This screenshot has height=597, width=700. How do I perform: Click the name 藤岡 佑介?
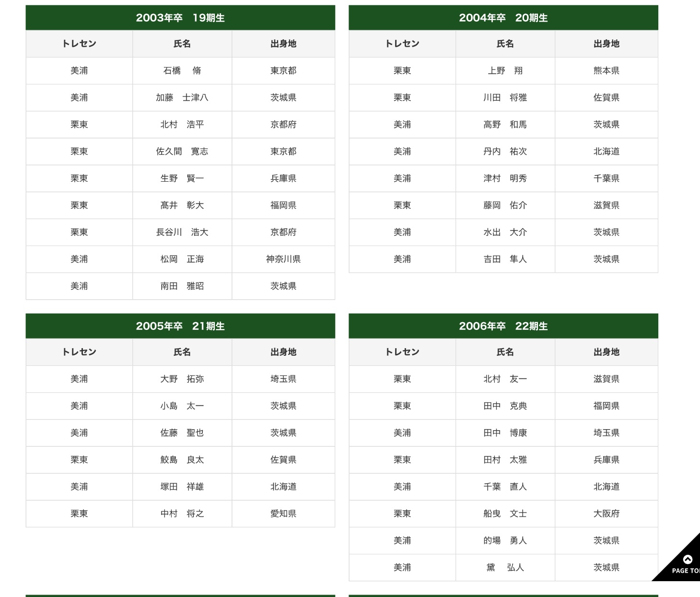click(x=505, y=205)
